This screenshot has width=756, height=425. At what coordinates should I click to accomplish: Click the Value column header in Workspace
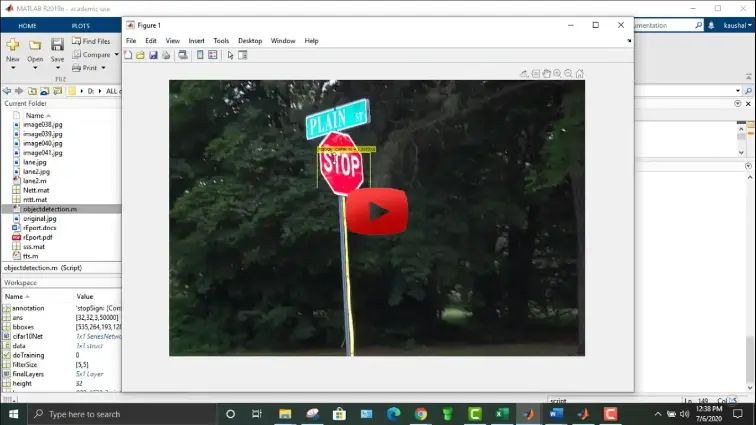(85, 297)
